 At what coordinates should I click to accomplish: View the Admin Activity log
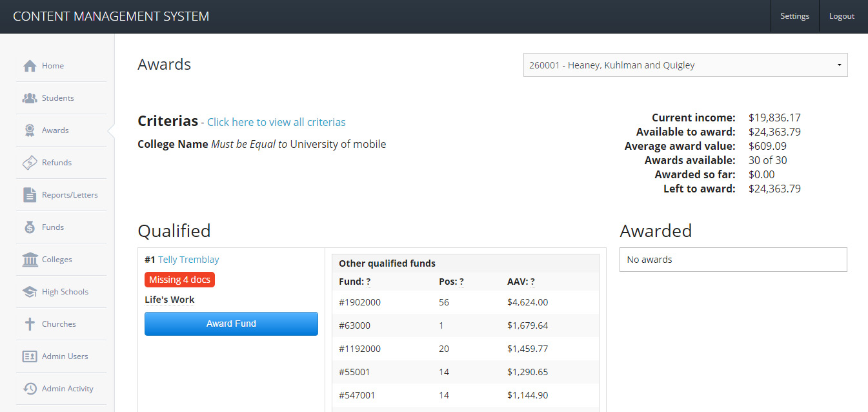(x=30, y=388)
